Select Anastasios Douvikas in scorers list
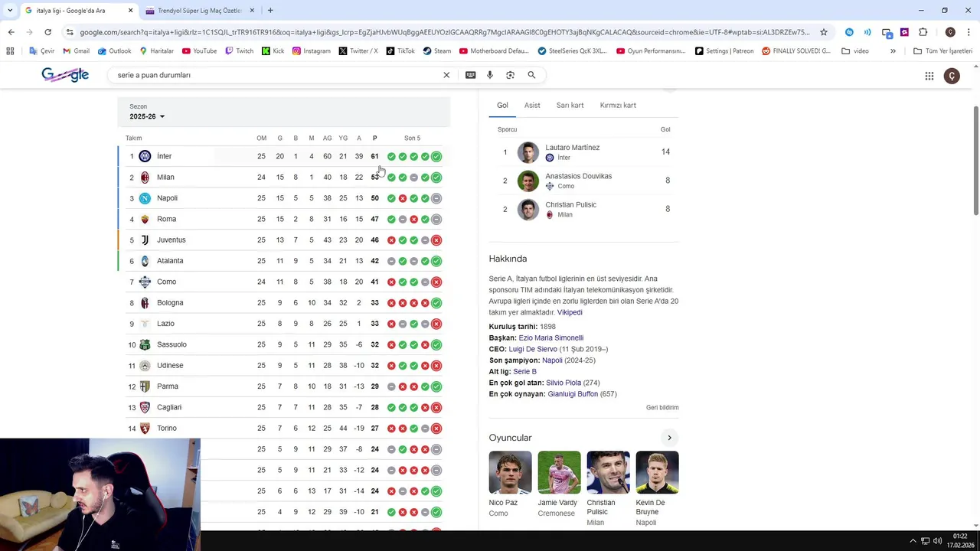The image size is (980, 551). coord(583,181)
